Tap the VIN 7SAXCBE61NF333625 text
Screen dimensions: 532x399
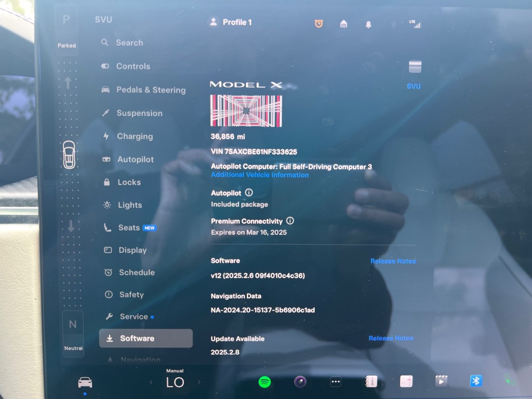(254, 152)
